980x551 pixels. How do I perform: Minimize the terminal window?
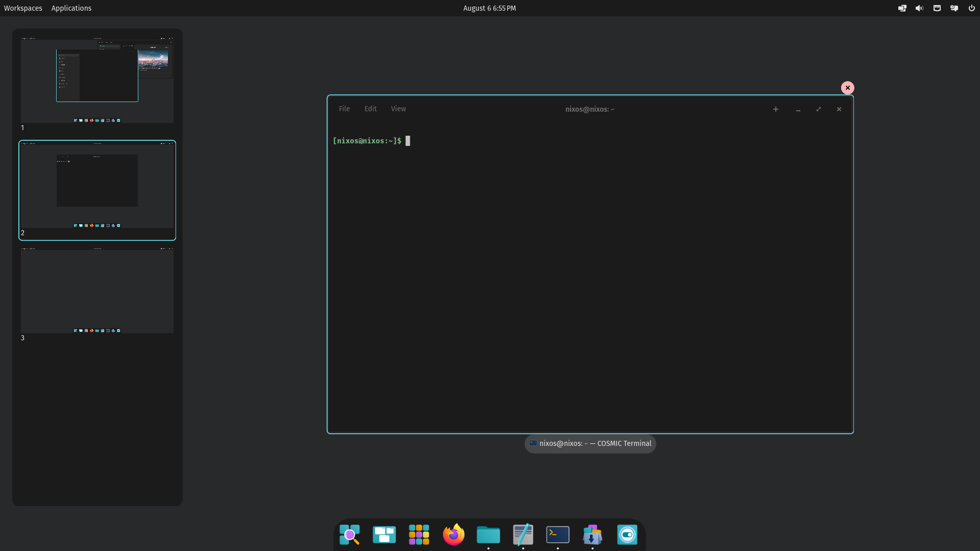point(798,109)
